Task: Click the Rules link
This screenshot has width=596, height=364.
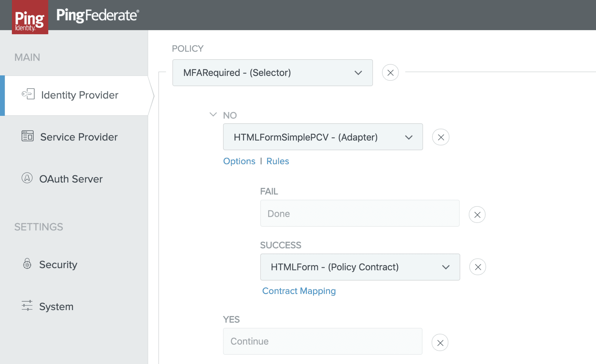Action: click(278, 161)
